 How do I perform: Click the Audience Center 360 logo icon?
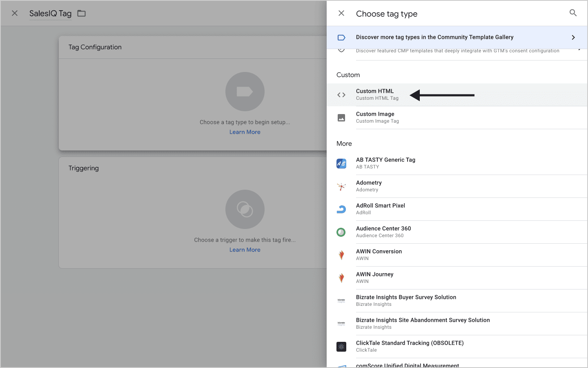pyautogui.click(x=341, y=232)
